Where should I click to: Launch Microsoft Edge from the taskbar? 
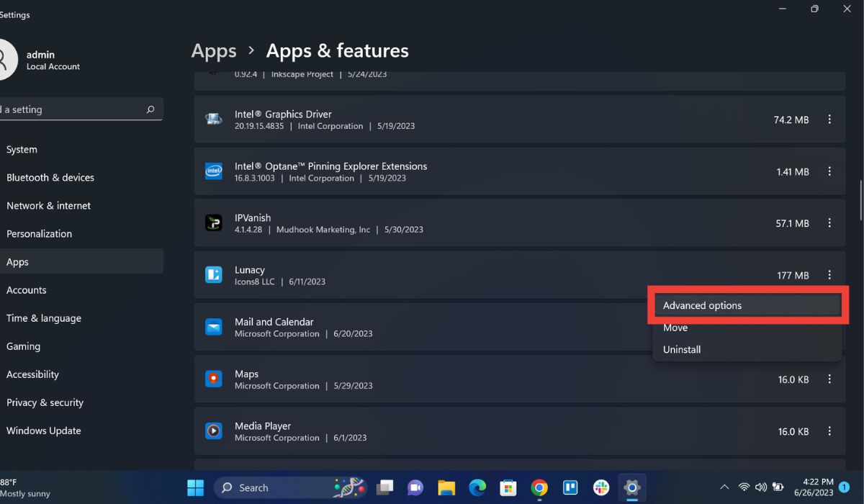tap(477, 487)
